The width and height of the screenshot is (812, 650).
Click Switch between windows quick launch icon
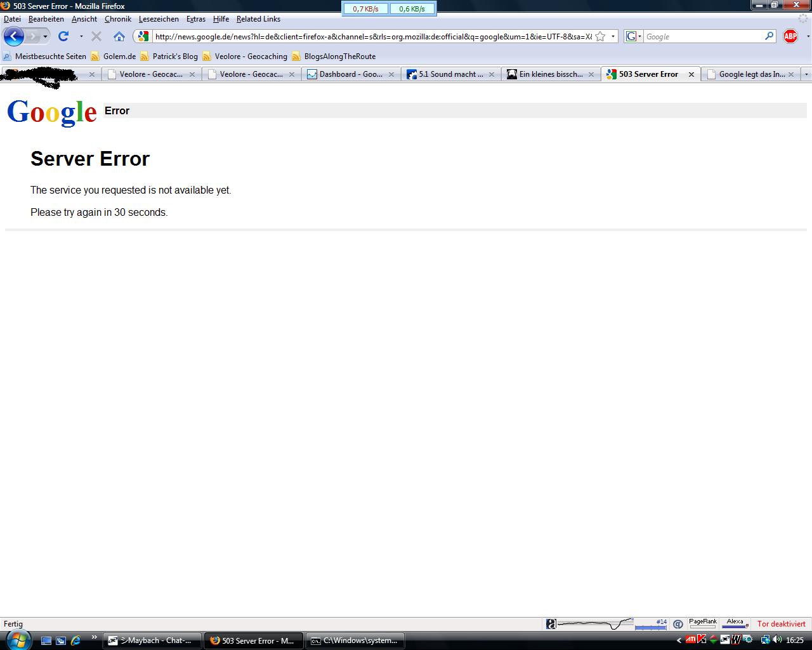[x=61, y=640]
